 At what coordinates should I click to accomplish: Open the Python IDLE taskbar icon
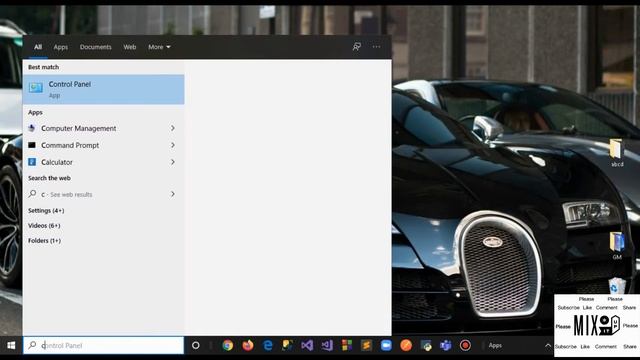[x=287, y=345]
